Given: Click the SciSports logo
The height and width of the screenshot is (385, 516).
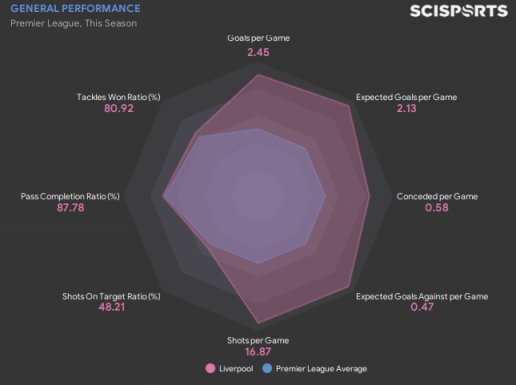Looking at the screenshot, I should click(459, 11).
